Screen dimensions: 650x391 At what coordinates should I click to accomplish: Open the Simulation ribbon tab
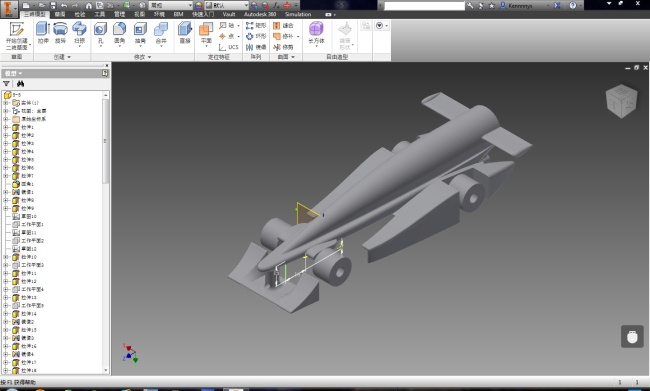(298, 14)
